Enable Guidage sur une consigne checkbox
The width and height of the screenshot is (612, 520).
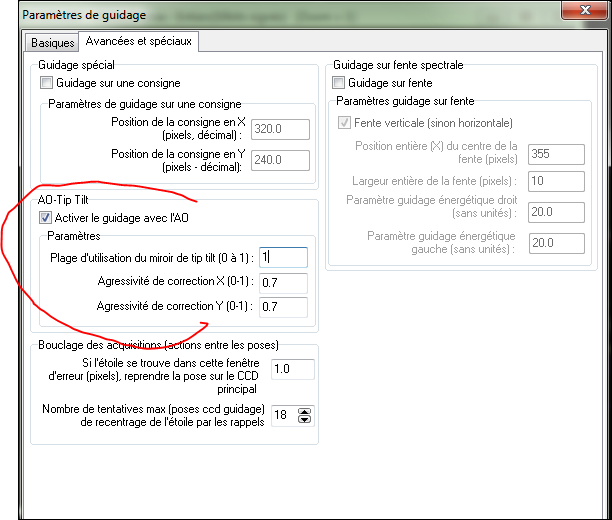pyautogui.click(x=46, y=82)
